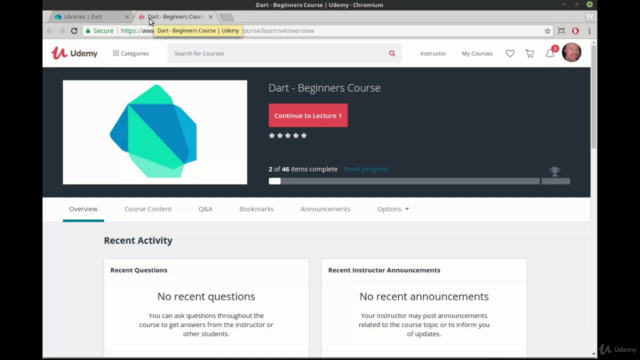The height and width of the screenshot is (360, 640).
Task: Click the browser forward arrow
Action: tap(62, 31)
